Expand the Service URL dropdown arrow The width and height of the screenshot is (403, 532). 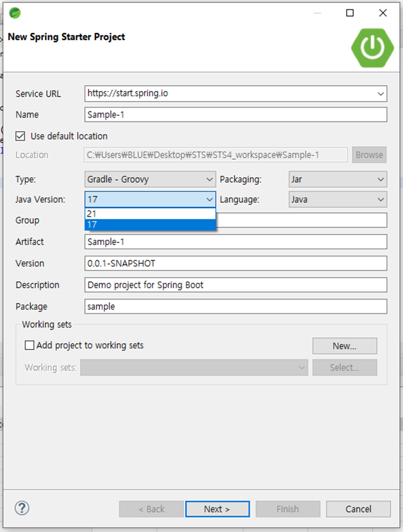(380, 94)
